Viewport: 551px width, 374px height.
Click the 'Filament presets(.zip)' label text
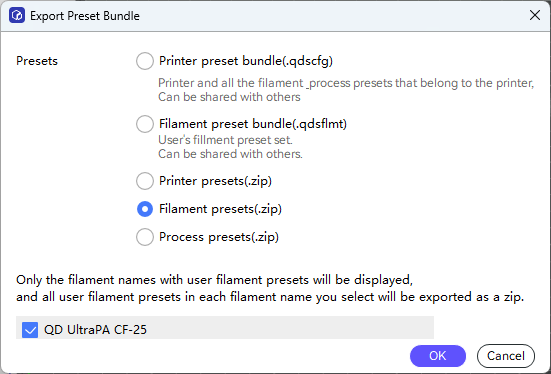(220, 209)
